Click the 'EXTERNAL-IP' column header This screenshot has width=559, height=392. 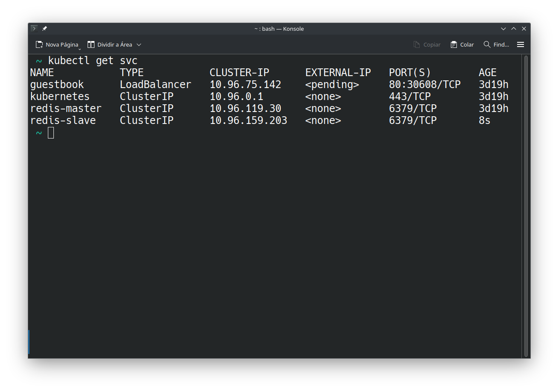click(338, 73)
